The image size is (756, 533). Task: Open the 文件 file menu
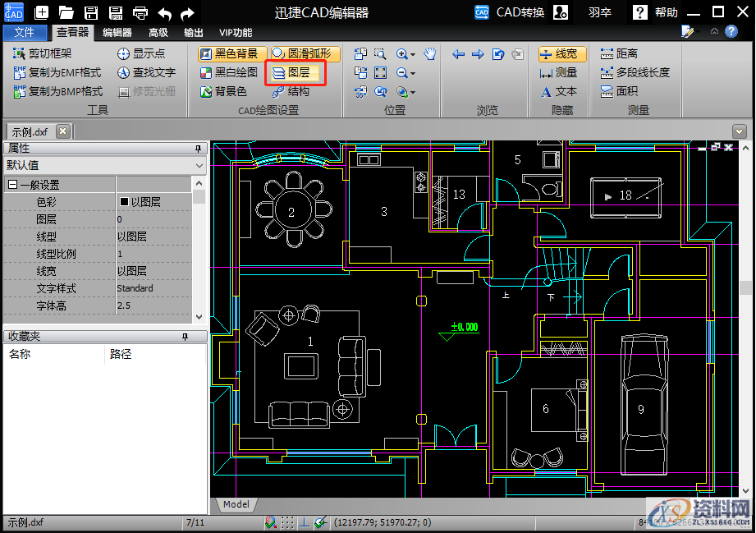pyautogui.click(x=25, y=33)
